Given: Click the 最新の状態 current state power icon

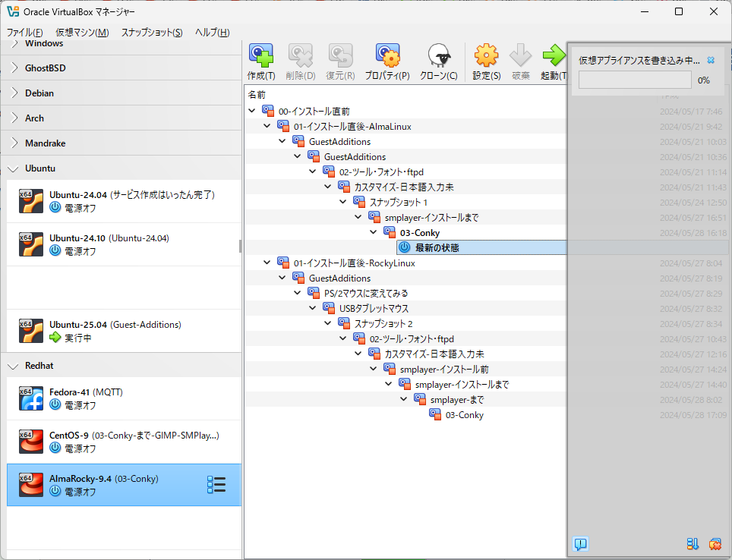Looking at the screenshot, I should [x=405, y=247].
